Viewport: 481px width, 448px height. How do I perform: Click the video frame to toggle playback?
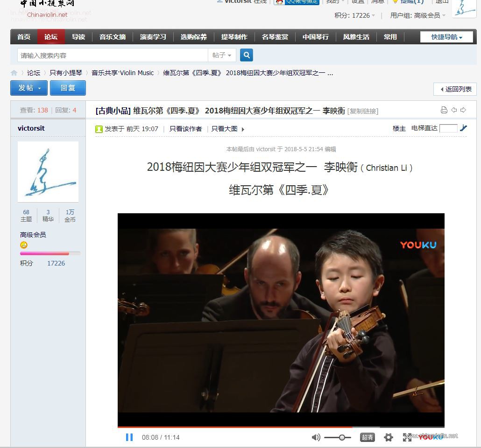[281, 320]
